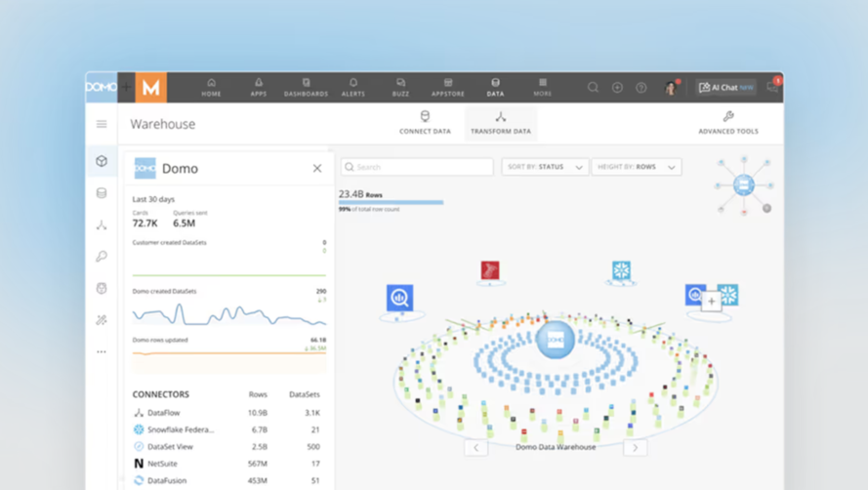Click the 6.5M Queries sent value

tap(184, 224)
